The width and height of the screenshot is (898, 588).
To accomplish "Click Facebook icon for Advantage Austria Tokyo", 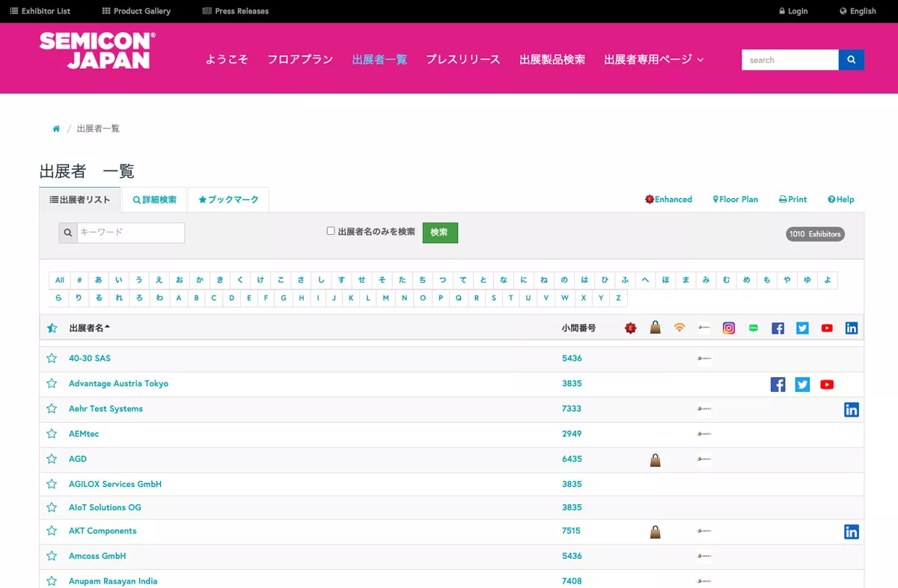I will 778,385.
